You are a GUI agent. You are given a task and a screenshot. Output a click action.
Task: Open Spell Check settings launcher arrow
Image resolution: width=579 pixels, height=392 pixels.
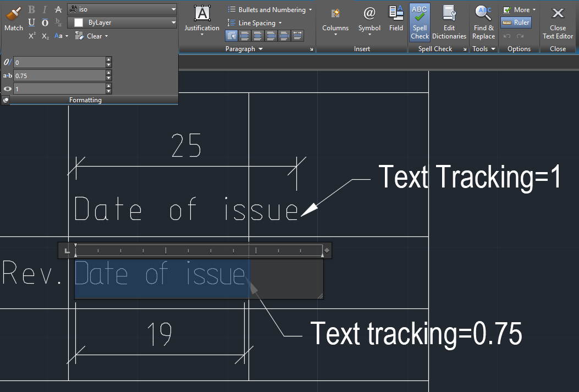pyautogui.click(x=465, y=49)
